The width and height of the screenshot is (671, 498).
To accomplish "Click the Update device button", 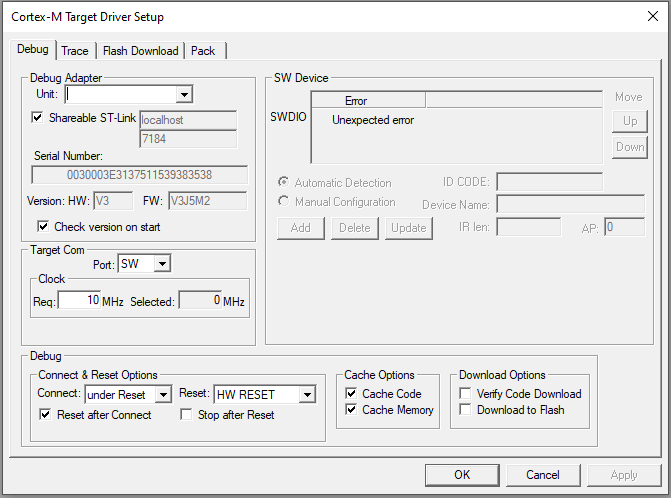I will pyautogui.click(x=409, y=228).
